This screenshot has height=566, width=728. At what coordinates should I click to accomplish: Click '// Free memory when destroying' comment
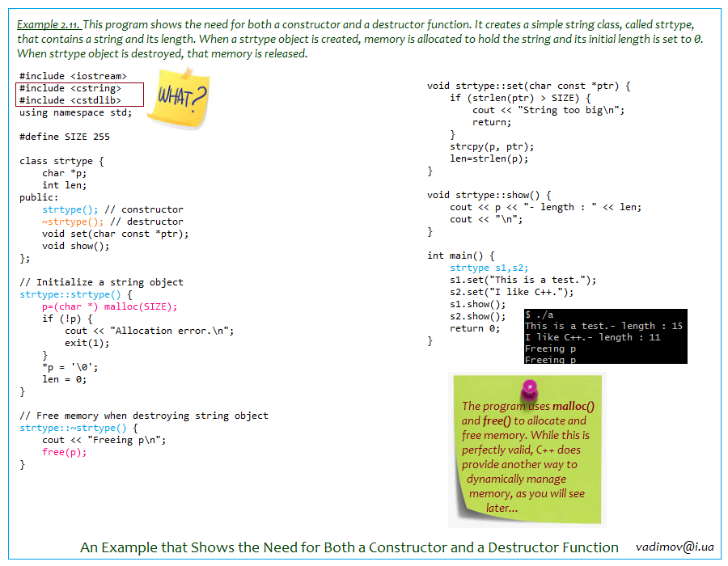[x=144, y=416]
